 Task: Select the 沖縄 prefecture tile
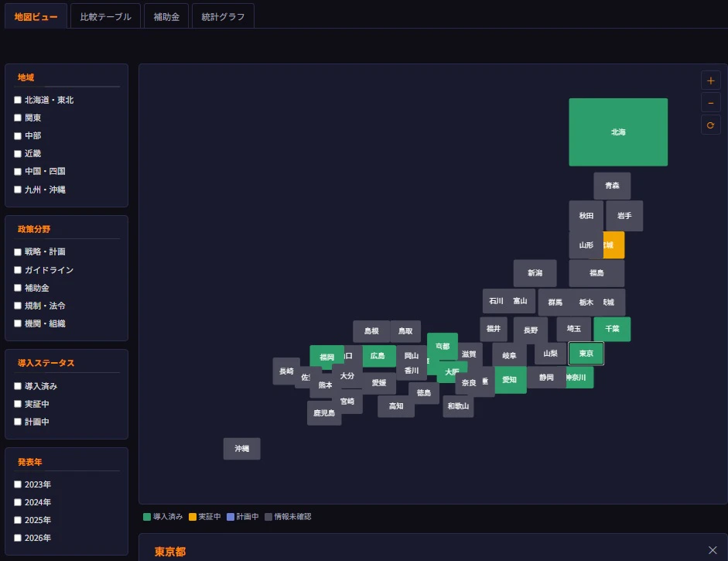(x=242, y=449)
